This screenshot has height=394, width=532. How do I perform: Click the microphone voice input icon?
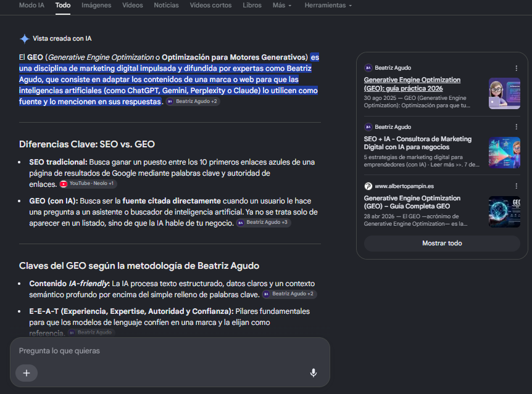tap(313, 373)
